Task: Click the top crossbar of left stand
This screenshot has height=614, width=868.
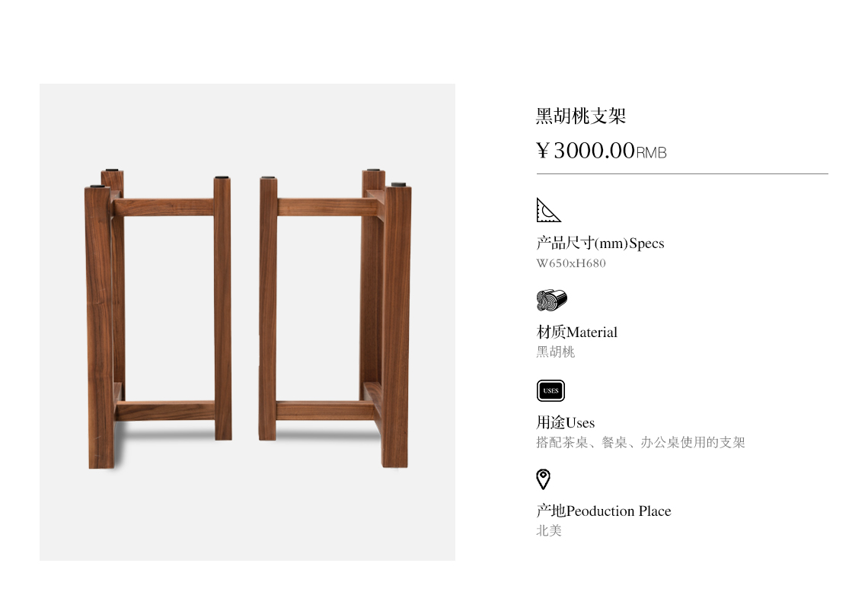Action: (x=164, y=208)
